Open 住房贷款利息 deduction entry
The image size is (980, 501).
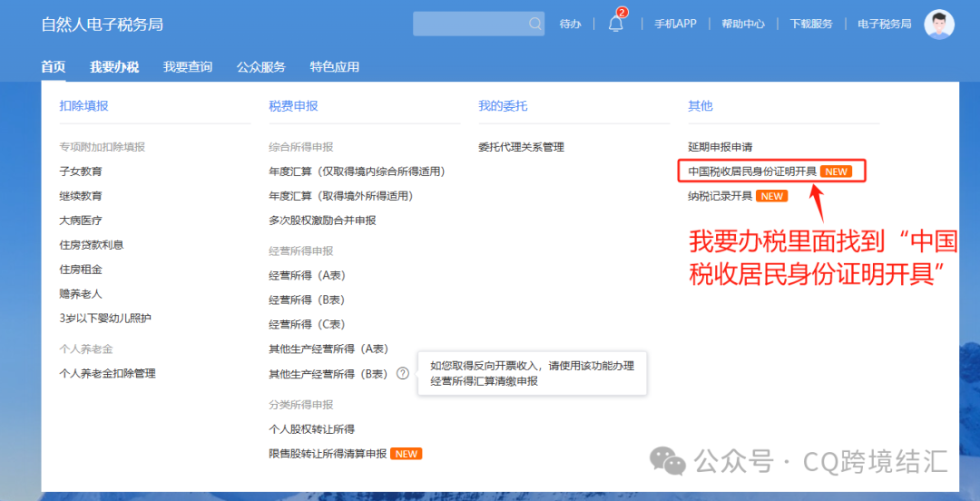[92, 244]
